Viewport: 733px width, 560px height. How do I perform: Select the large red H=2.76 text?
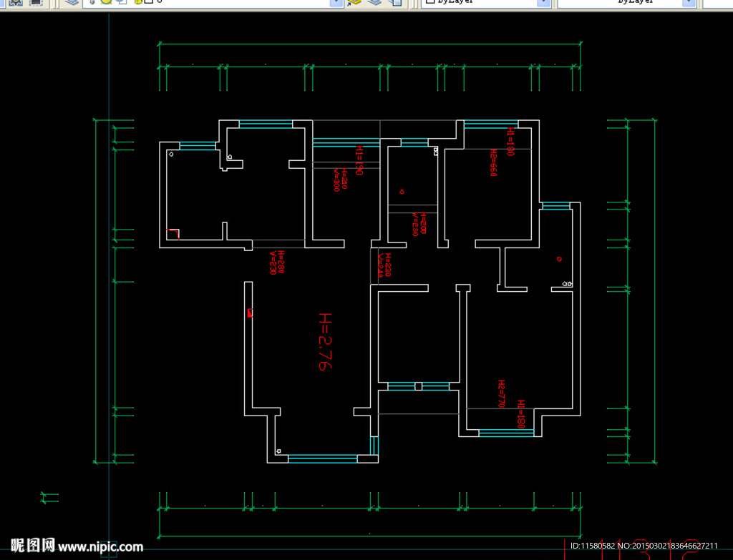pyautogui.click(x=324, y=341)
